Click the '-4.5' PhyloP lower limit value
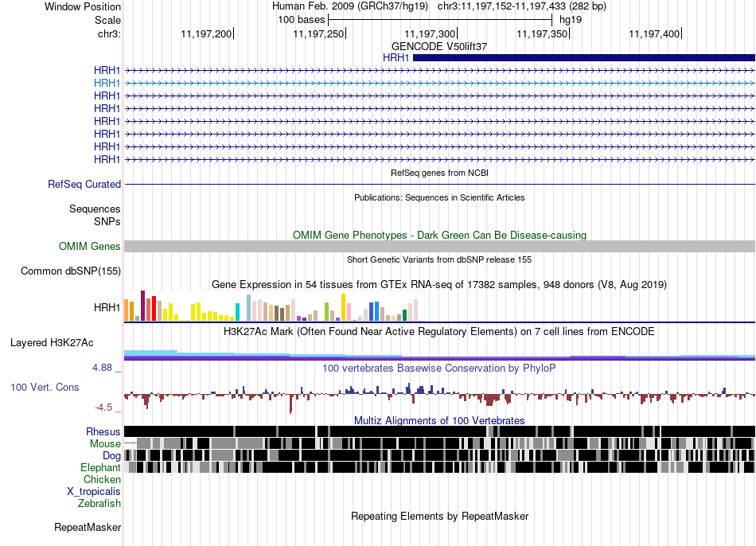This screenshot has width=756, height=546. point(103,408)
